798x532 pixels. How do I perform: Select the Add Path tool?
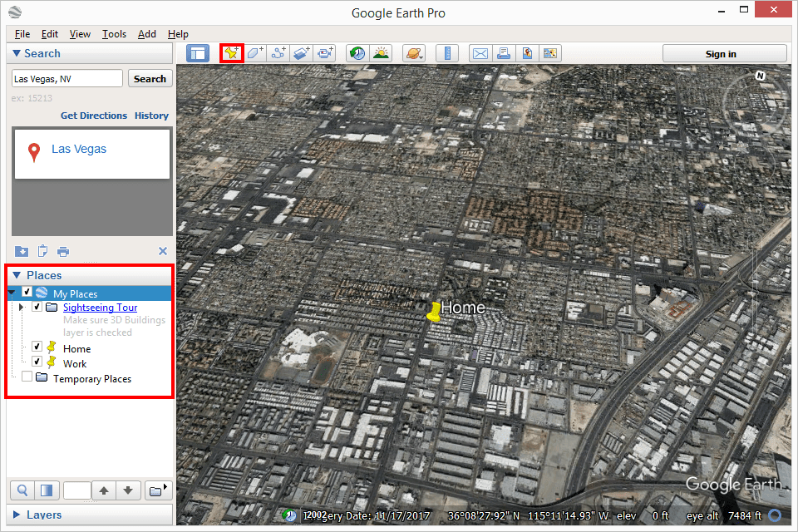click(x=278, y=53)
